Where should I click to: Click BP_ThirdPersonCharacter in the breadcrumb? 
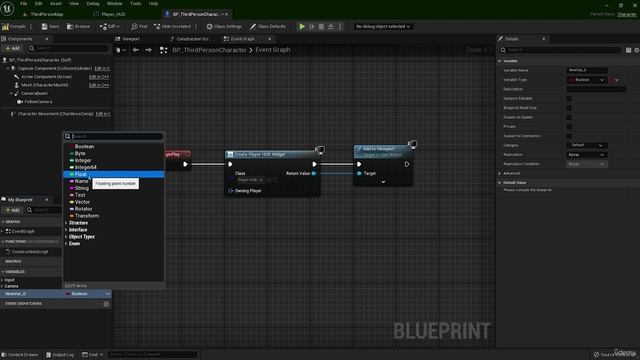(x=209, y=50)
